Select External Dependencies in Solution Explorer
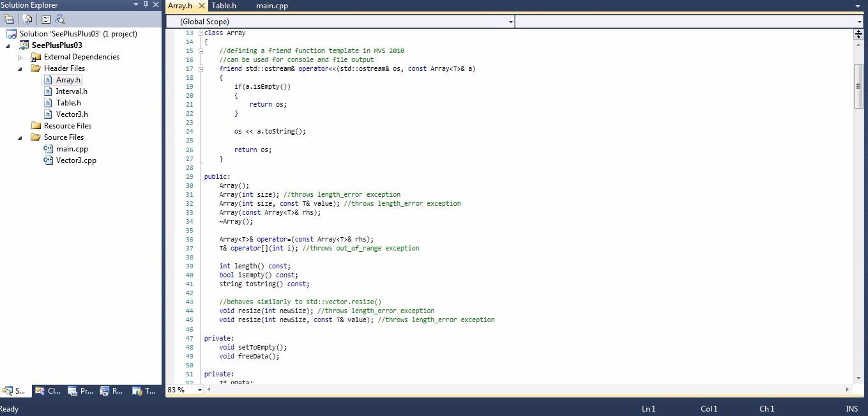Image resolution: width=868 pixels, height=416 pixels. point(81,57)
